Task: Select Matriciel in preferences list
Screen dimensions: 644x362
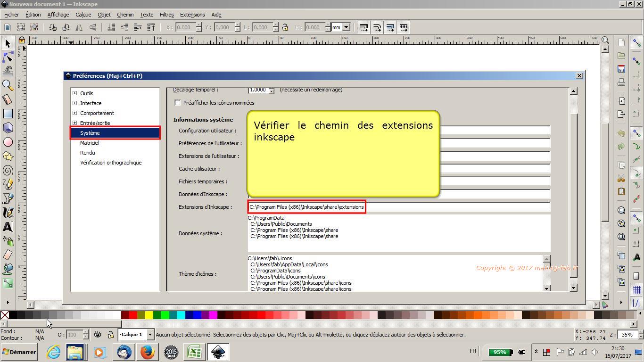Action: click(90, 143)
